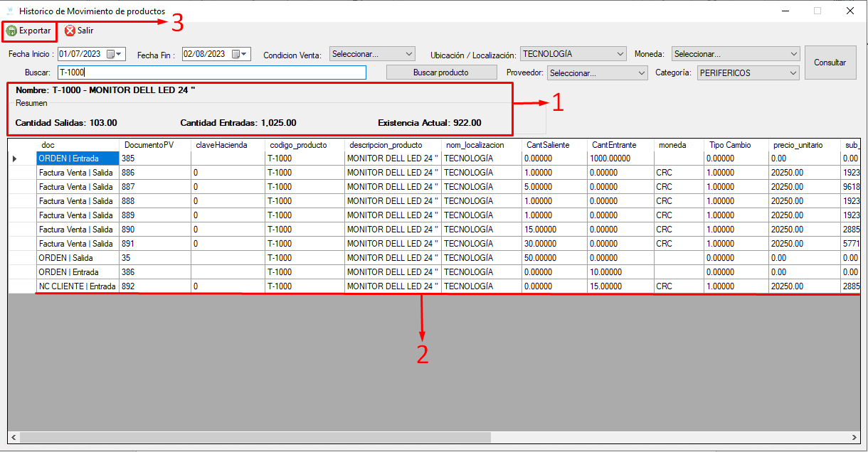868x452 pixels.
Task: Sort by the DocumentoPV column header
Action: [x=155, y=145]
